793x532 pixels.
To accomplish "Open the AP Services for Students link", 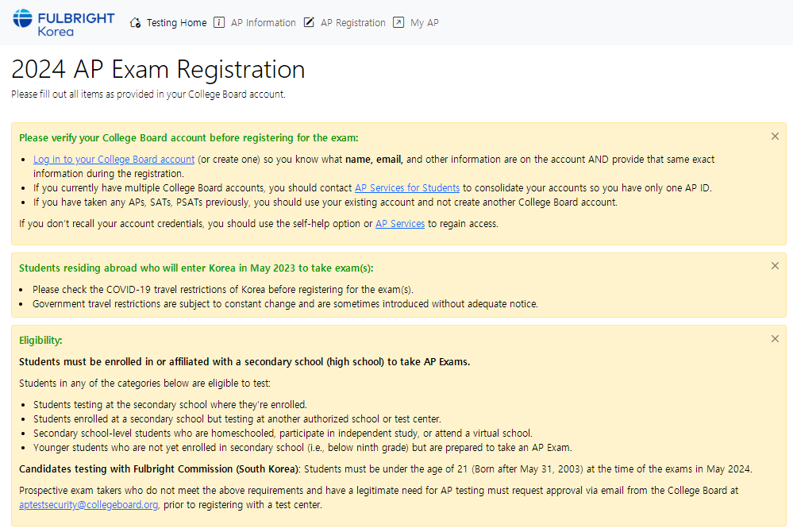I will pos(407,188).
